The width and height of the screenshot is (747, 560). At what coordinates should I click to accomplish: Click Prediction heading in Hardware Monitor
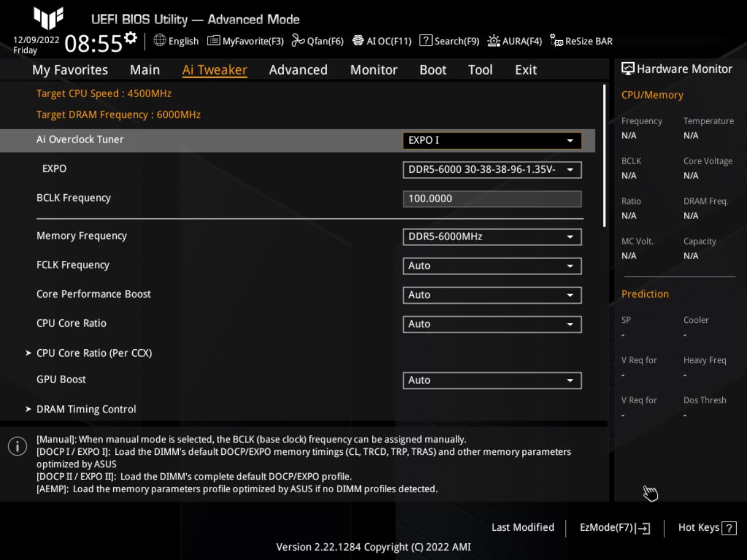click(x=645, y=294)
